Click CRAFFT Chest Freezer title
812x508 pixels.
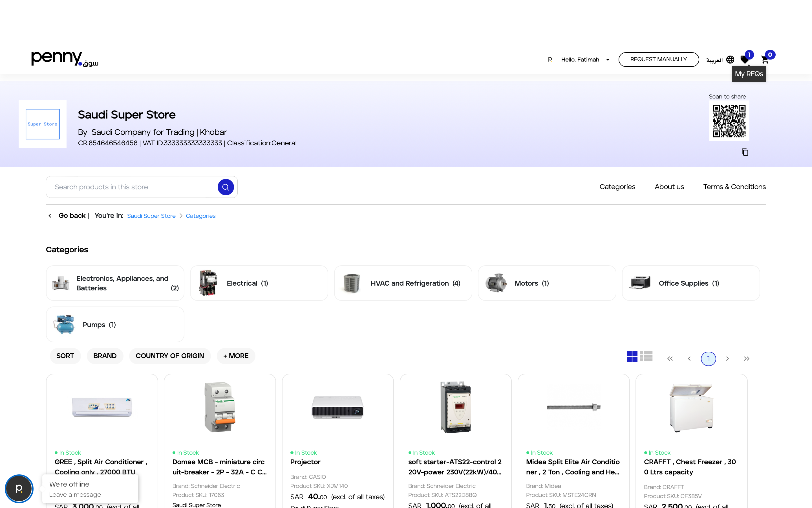[x=690, y=467]
